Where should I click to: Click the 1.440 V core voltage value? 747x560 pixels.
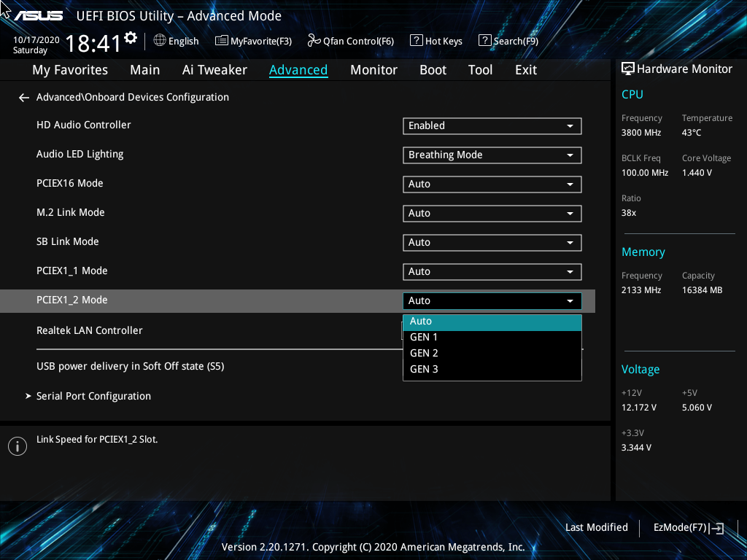(697, 173)
